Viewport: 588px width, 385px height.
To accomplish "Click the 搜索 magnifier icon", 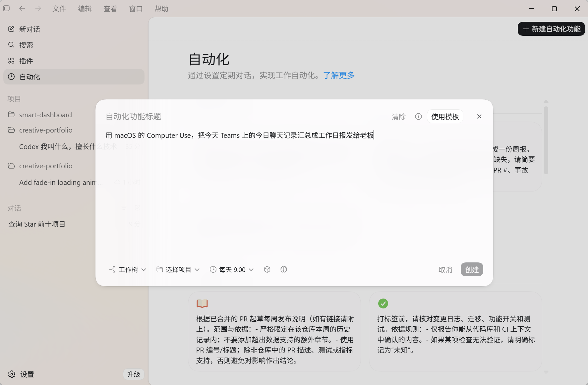I will 11,45.
